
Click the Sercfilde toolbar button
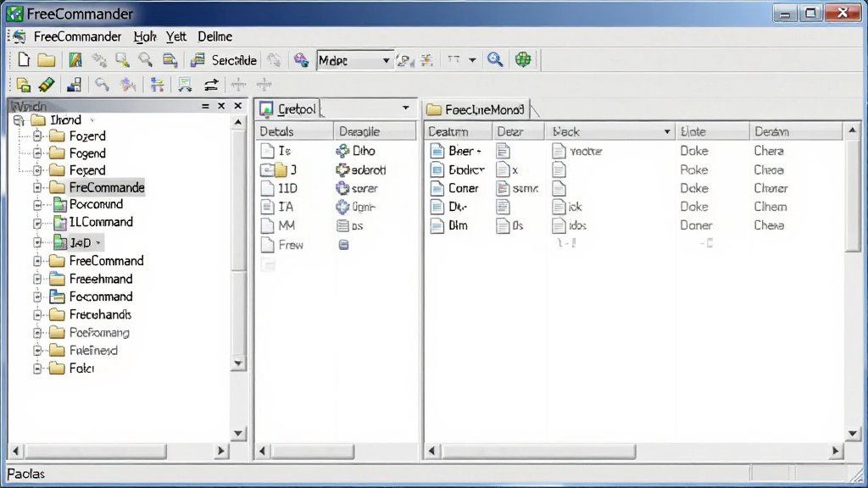(x=224, y=60)
